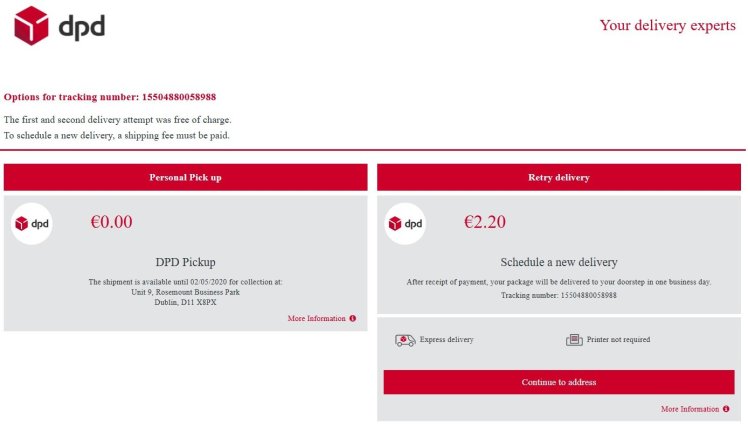Click the printer not required icon
The height and width of the screenshot is (432, 748).
pos(574,340)
